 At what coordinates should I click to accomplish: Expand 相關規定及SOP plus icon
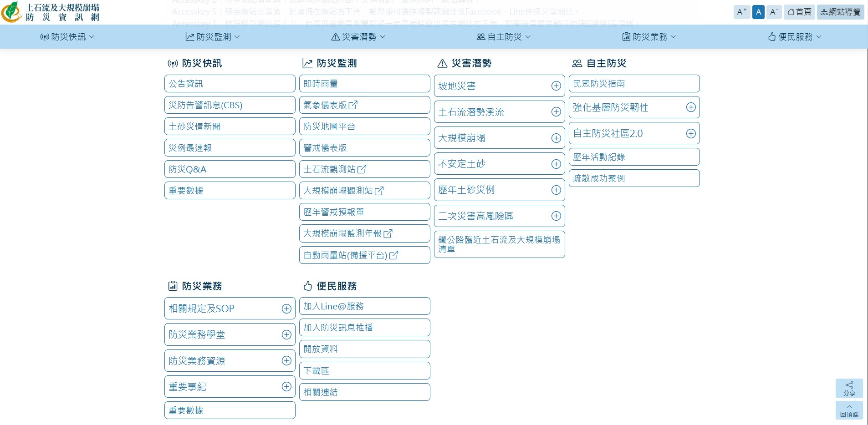(x=286, y=309)
